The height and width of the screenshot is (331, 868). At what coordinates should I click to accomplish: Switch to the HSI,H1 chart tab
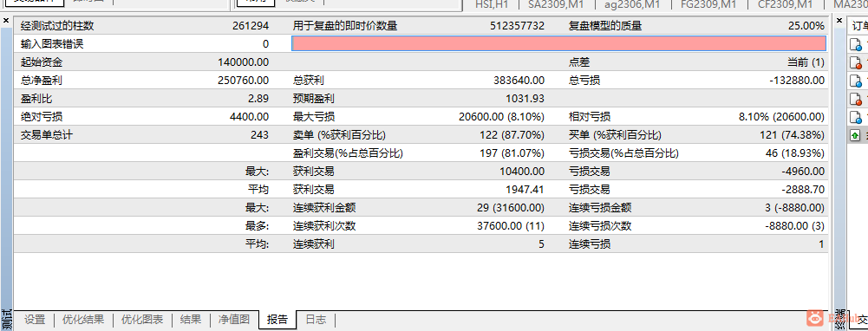(x=493, y=5)
